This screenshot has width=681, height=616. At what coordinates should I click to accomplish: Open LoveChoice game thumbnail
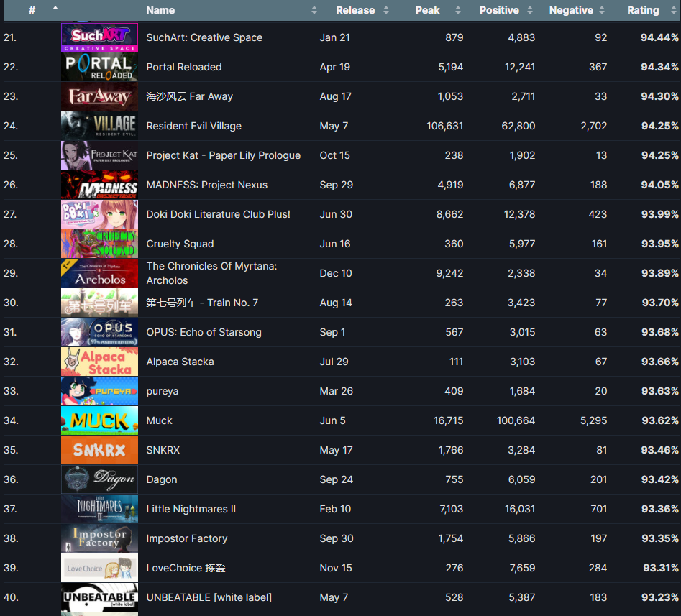[99, 569]
